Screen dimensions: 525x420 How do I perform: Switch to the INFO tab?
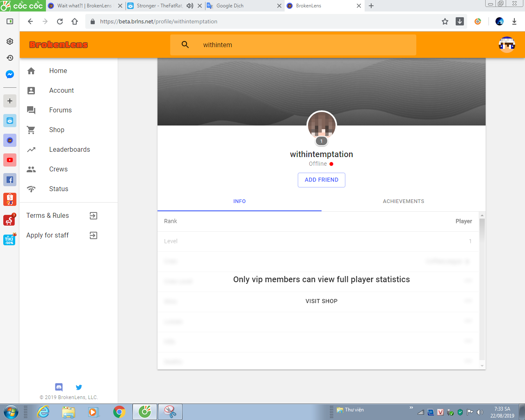(240, 201)
